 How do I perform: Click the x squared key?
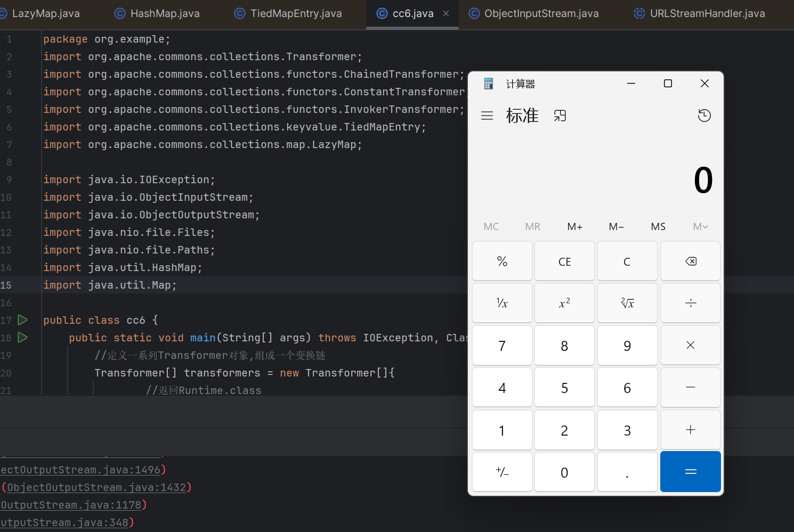click(x=564, y=303)
